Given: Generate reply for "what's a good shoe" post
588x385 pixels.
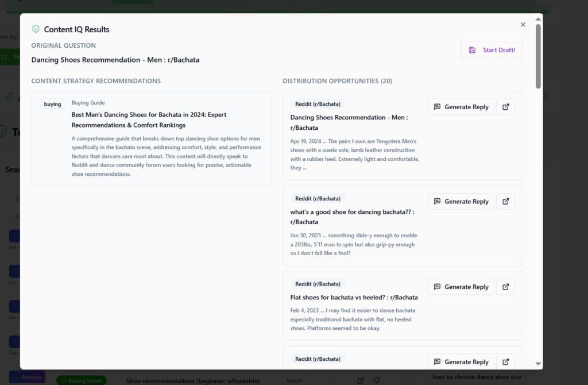Looking at the screenshot, I should tap(461, 202).
